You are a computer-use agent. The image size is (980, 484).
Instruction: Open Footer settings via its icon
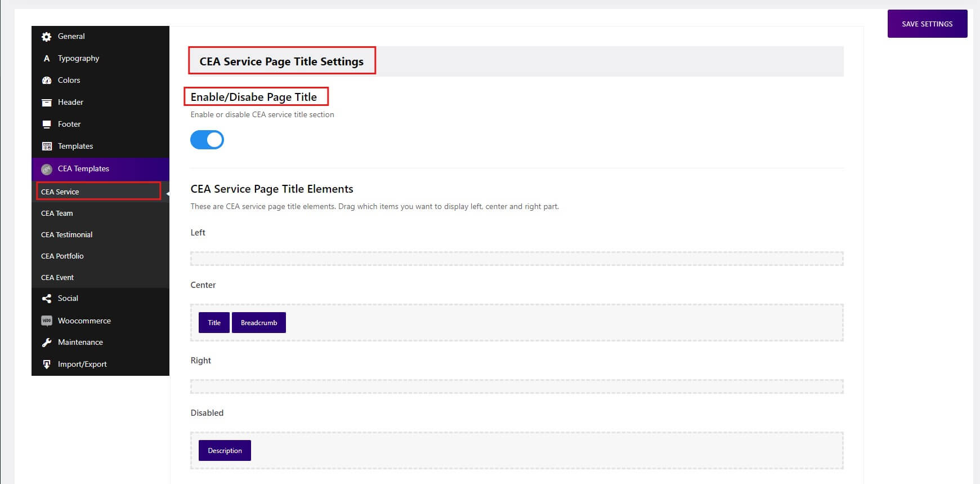(x=47, y=125)
